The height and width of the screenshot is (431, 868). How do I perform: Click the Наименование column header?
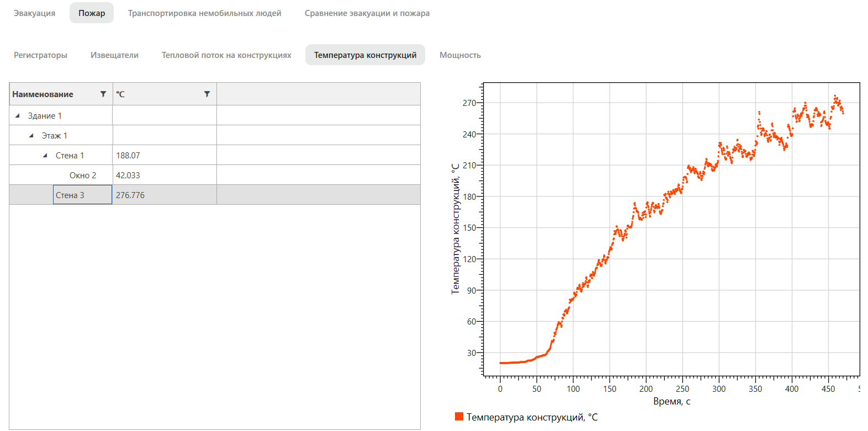pyautogui.click(x=61, y=94)
